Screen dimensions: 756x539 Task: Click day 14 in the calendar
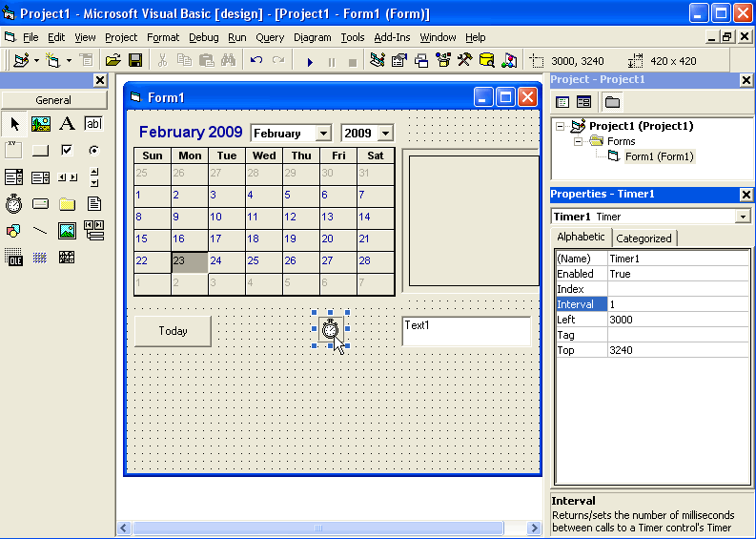[x=376, y=217]
